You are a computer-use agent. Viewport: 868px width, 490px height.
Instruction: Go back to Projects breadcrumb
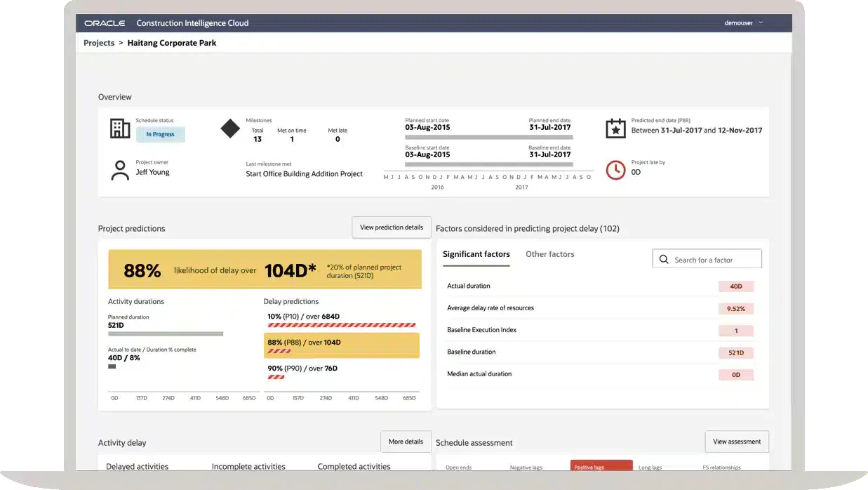pos(99,43)
